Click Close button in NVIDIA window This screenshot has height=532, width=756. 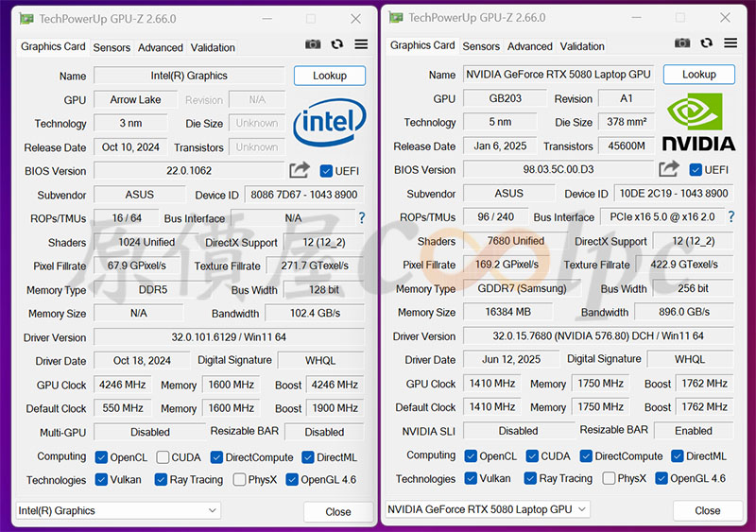[x=707, y=510]
